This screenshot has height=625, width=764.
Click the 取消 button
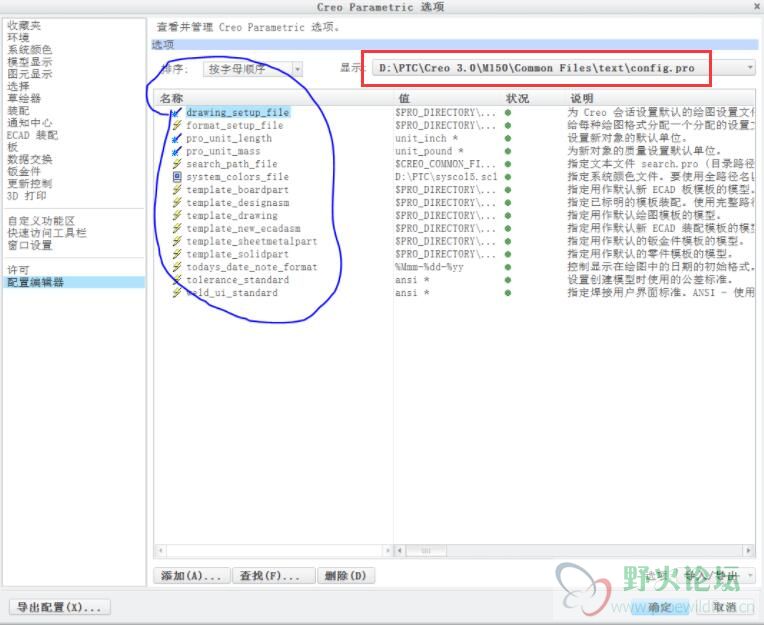(725, 607)
